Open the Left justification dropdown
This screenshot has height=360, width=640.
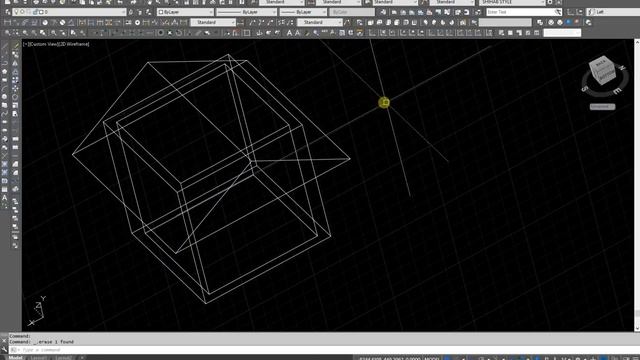(613, 12)
